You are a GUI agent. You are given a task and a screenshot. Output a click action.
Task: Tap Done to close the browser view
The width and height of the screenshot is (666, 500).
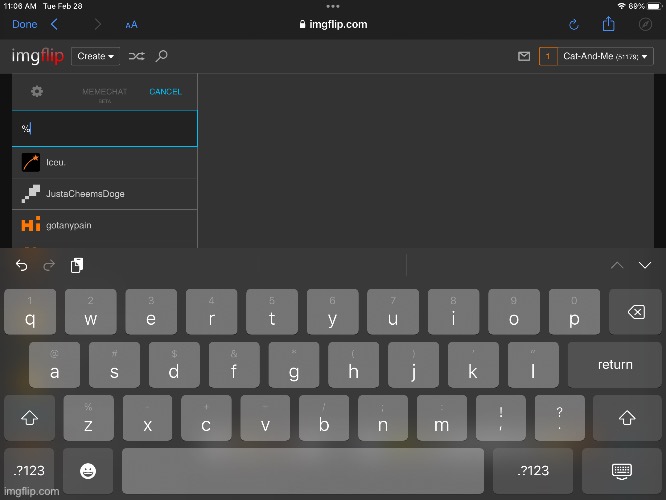pyautogui.click(x=25, y=24)
